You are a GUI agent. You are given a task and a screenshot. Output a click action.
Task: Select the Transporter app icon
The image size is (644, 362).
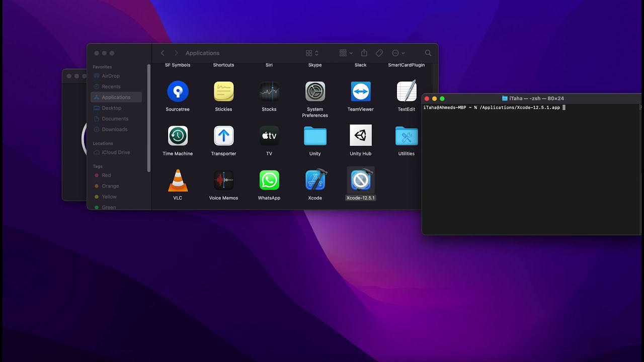click(x=223, y=136)
